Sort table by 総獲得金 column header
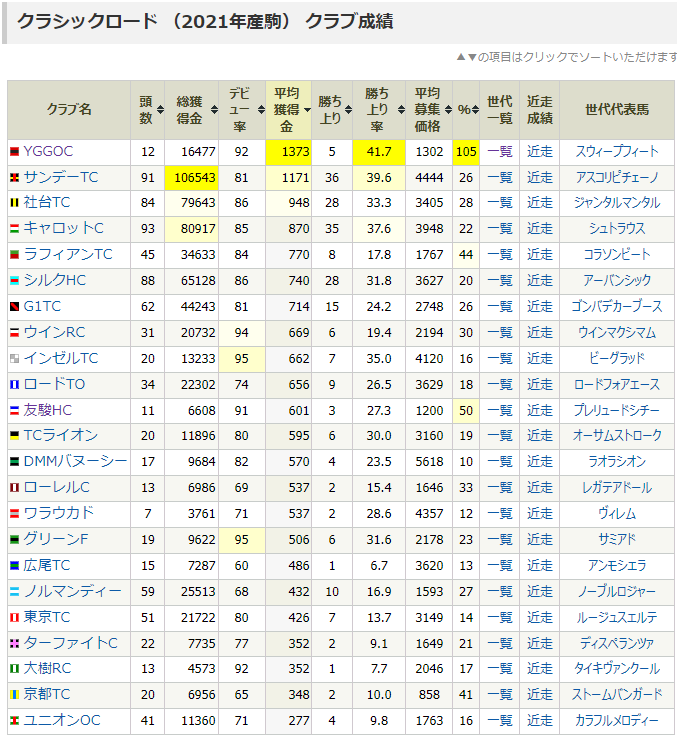The height and width of the screenshot is (738, 677). 189,110
